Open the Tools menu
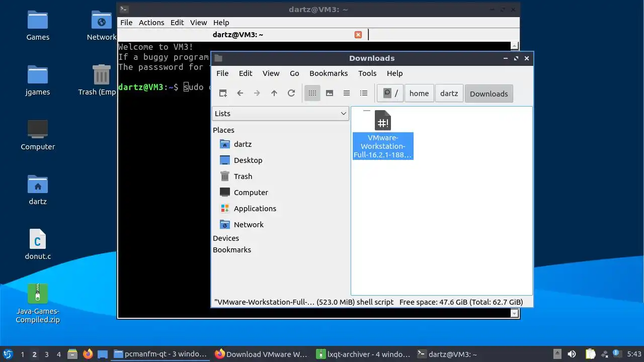 pos(367,73)
